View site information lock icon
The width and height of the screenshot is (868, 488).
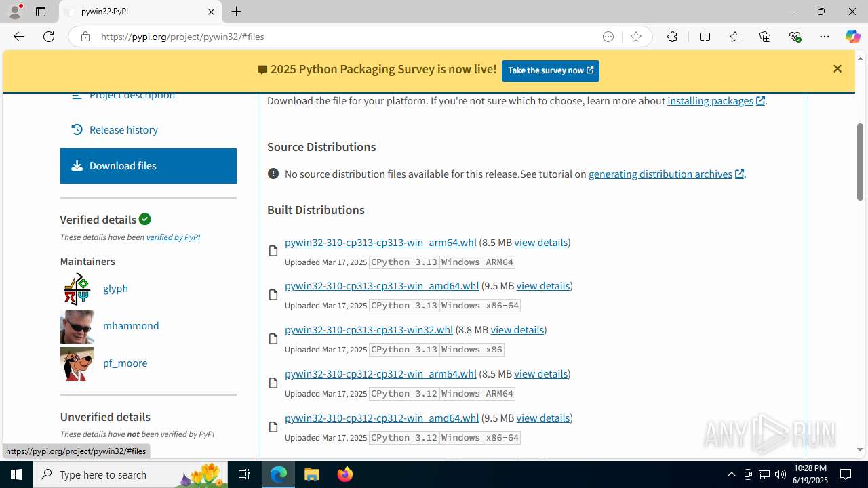tap(85, 37)
